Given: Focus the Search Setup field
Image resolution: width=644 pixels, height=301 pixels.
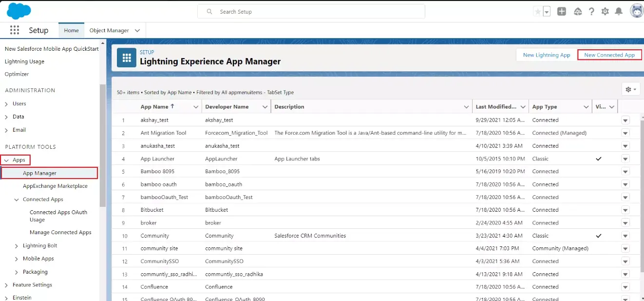Looking at the screenshot, I should pyautogui.click(x=311, y=12).
